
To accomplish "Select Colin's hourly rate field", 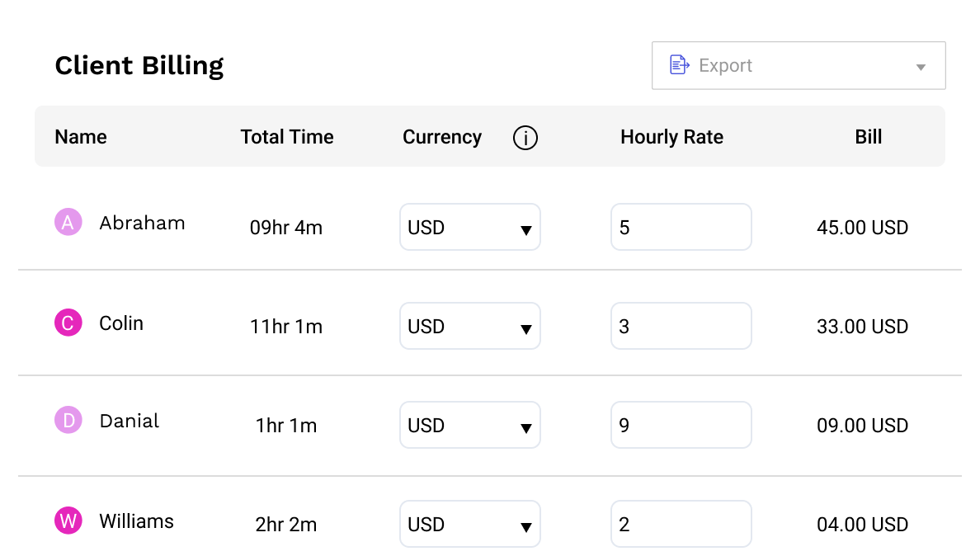I will pyautogui.click(x=681, y=326).
